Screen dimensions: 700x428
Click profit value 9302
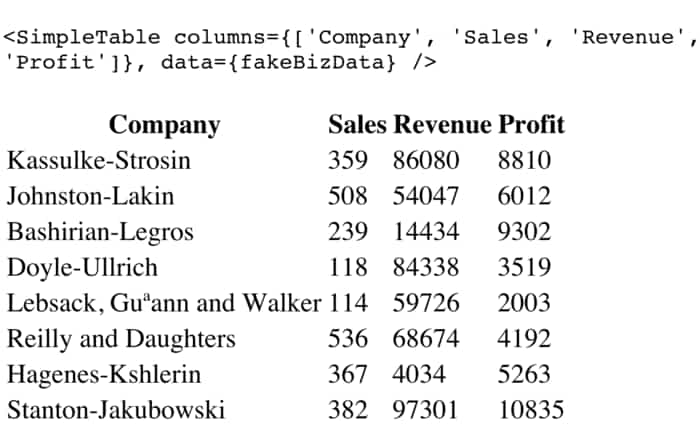pos(524,232)
